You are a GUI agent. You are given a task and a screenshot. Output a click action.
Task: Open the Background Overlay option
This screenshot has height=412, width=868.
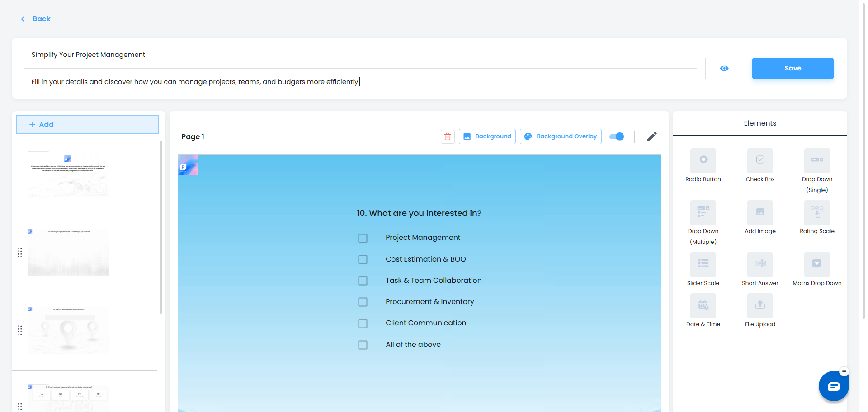561,136
